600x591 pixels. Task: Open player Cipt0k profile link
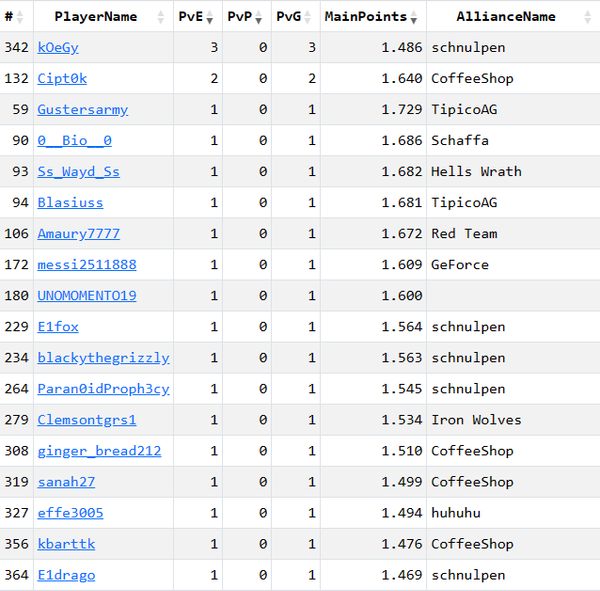click(62, 79)
